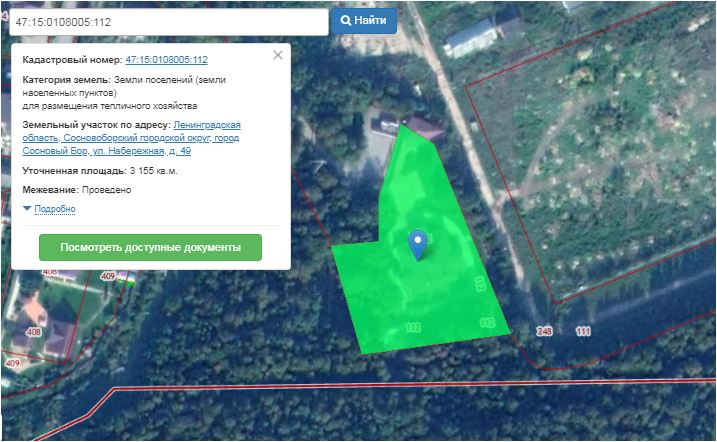The image size is (717, 442).
Task: Select parcel label 248 on the map
Action: [544, 331]
